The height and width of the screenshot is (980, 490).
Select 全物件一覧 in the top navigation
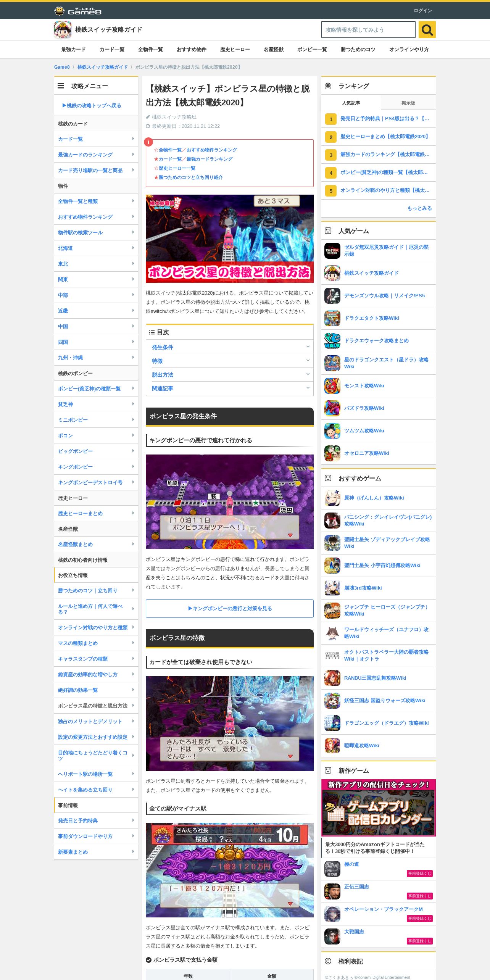[150, 50]
